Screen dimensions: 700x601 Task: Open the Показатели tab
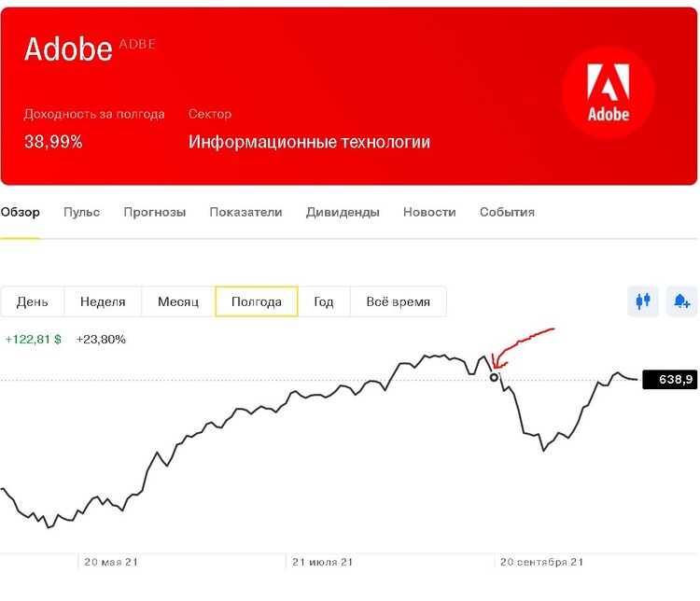[x=245, y=212]
